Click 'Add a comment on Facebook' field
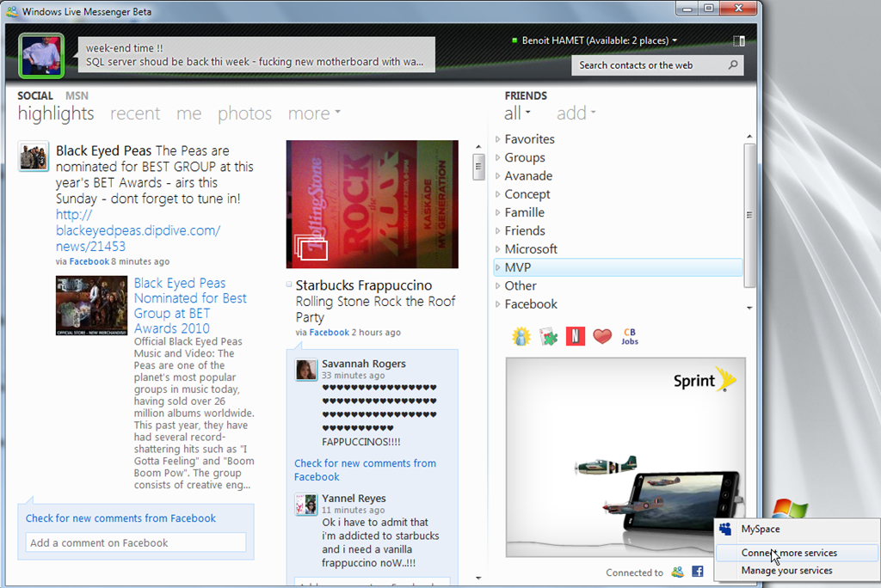Viewport: 881px width, 588px height. click(x=135, y=542)
